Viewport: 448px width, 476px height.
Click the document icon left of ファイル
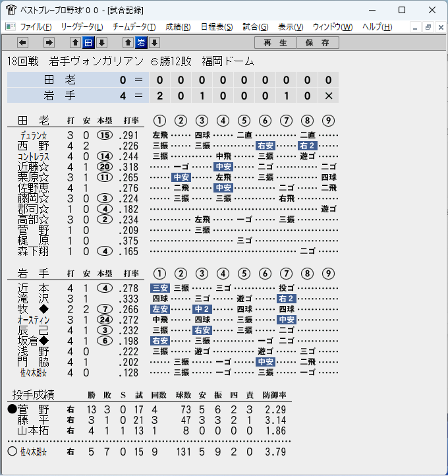[11, 27]
